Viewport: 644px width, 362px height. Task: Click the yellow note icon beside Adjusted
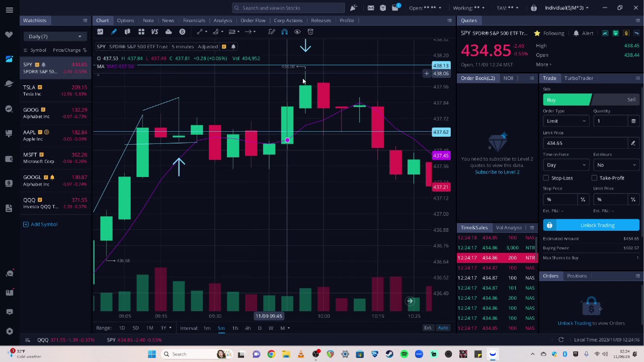pos(224,46)
